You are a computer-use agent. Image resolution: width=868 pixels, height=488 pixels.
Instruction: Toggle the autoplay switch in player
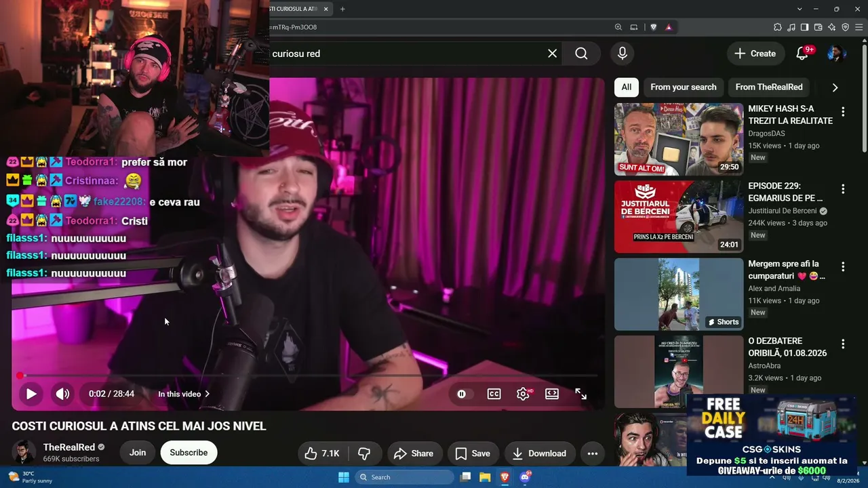tap(462, 394)
